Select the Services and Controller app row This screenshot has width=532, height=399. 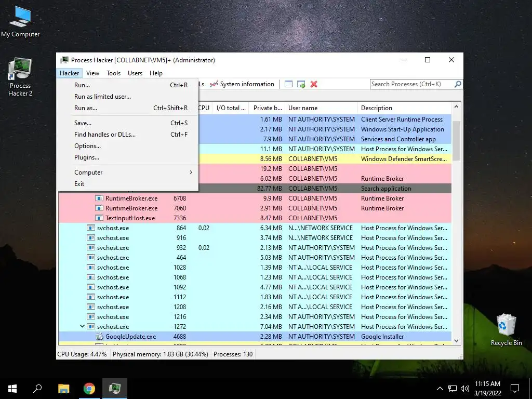325,139
